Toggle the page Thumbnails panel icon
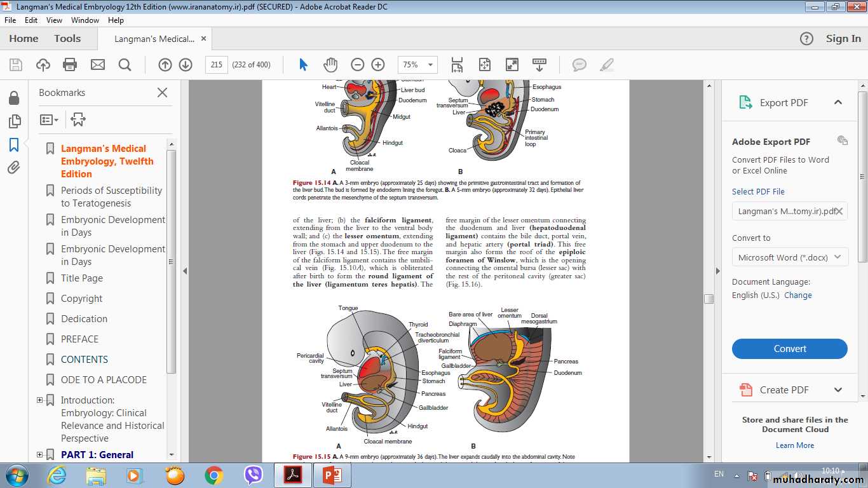Image resolution: width=868 pixels, height=488 pixels. coord(14,121)
